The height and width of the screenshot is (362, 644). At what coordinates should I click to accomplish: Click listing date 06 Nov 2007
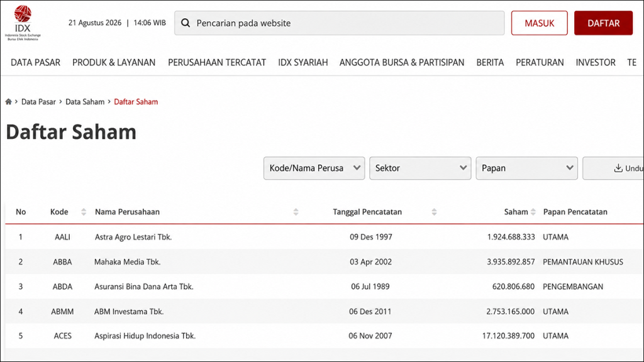[x=370, y=336]
